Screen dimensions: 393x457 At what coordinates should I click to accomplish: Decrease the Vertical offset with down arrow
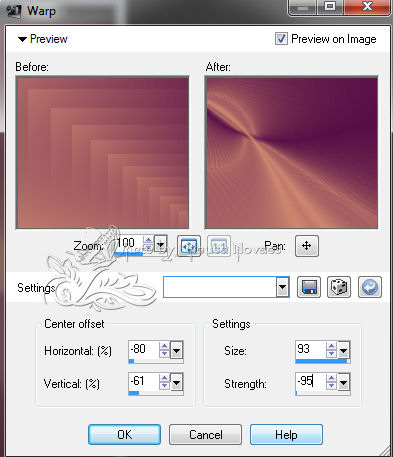pos(164,386)
